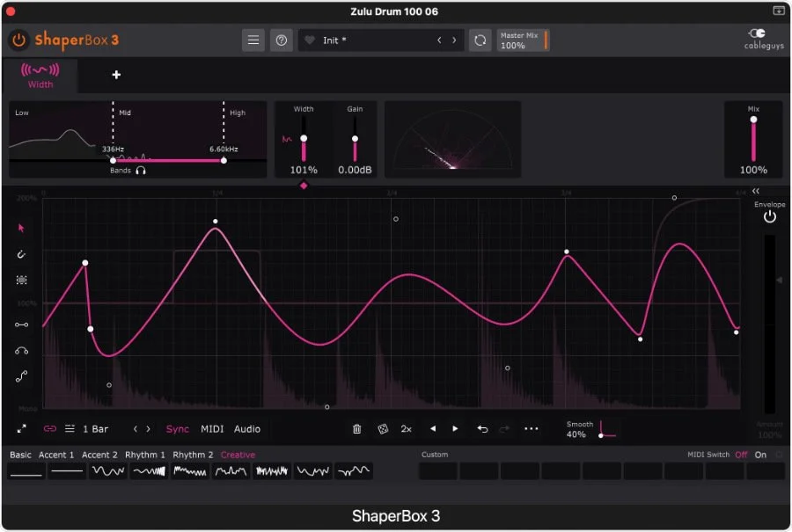Select Sync trigger mode
The height and width of the screenshot is (532, 792).
(177, 429)
